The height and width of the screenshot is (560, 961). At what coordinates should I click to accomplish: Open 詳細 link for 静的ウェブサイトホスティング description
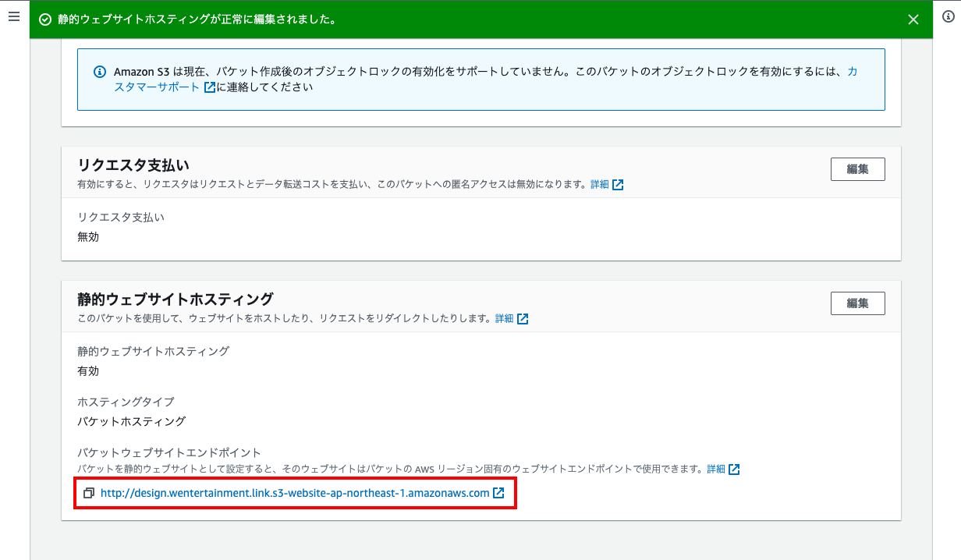505,319
